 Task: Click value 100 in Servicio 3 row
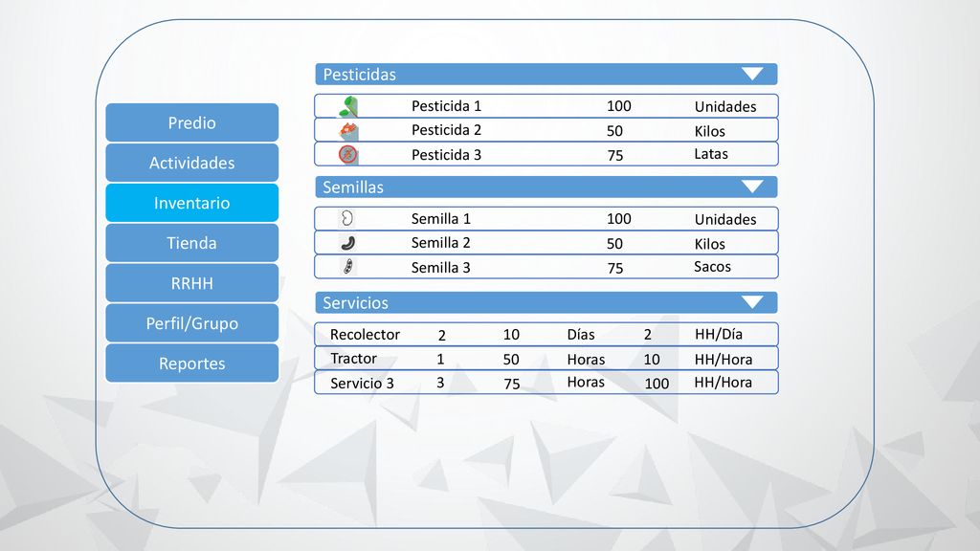pos(657,384)
